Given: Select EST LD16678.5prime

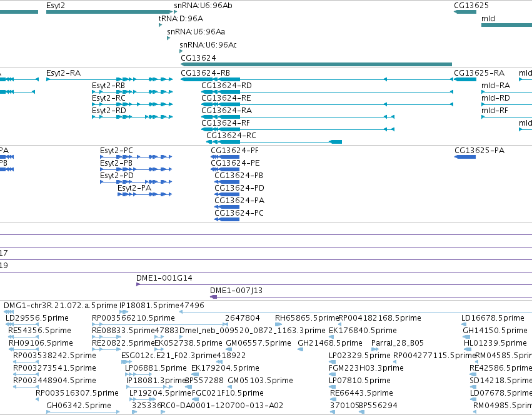Looking at the screenshot, I should pyautogui.click(x=493, y=318).
